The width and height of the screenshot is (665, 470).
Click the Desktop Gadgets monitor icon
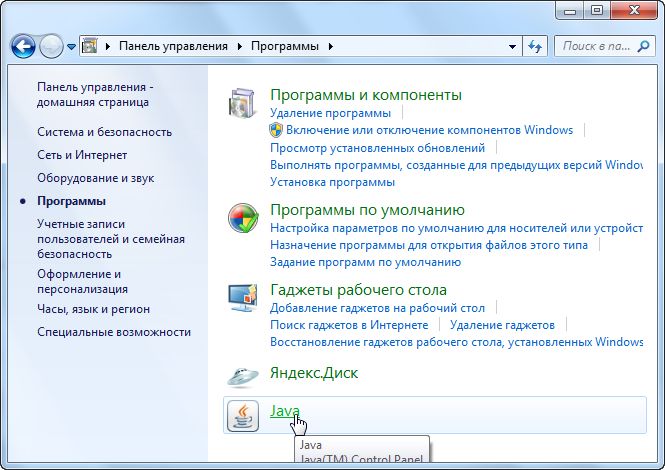(x=244, y=300)
